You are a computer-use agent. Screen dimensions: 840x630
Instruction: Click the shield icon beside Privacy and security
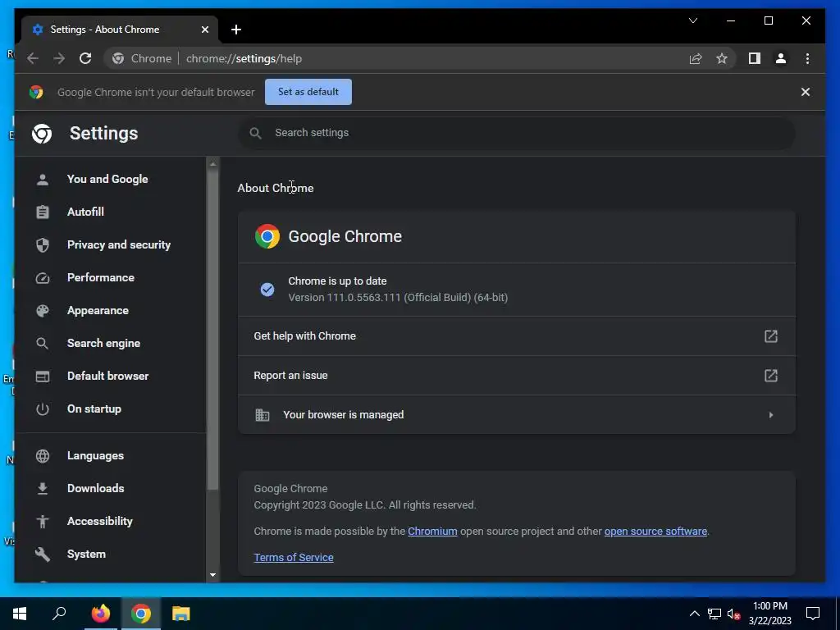(x=43, y=244)
